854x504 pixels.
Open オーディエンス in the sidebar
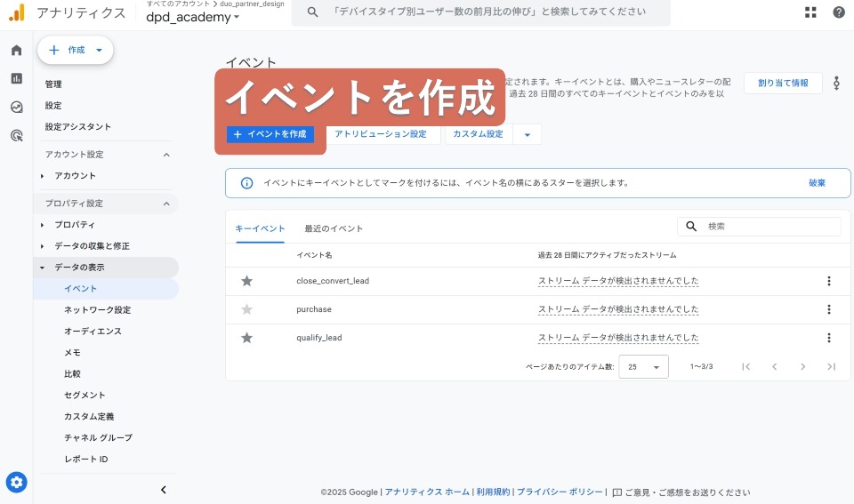pyautogui.click(x=93, y=332)
